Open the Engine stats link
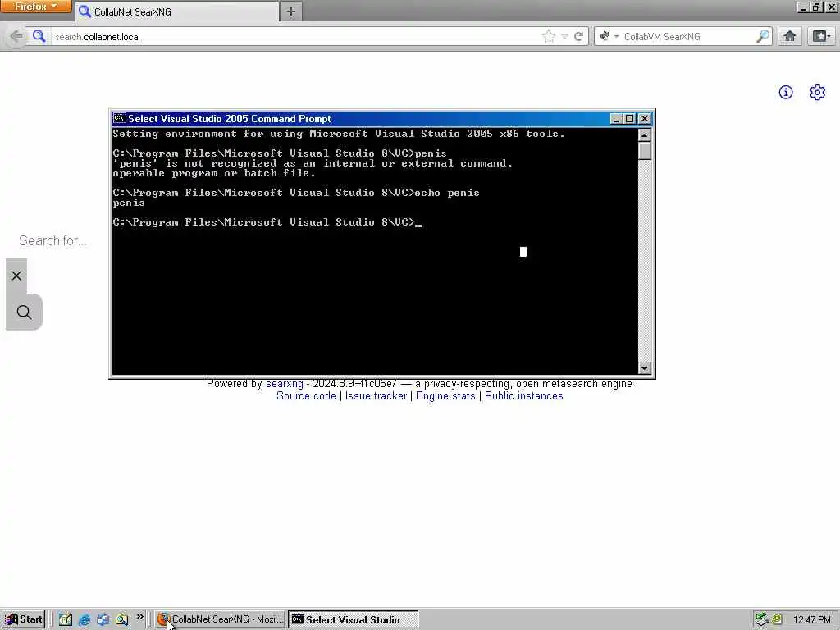Image resolution: width=840 pixels, height=630 pixels. (x=445, y=396)
